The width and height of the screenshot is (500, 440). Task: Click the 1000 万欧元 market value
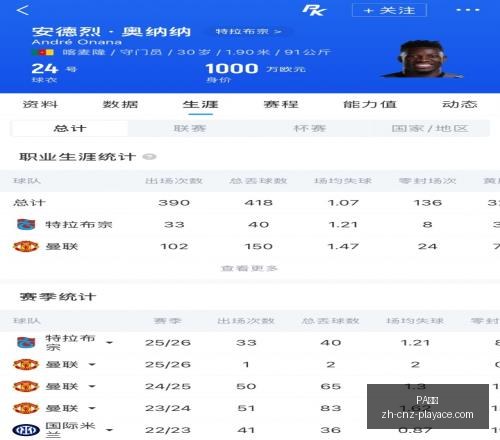[x=255, y=69]
